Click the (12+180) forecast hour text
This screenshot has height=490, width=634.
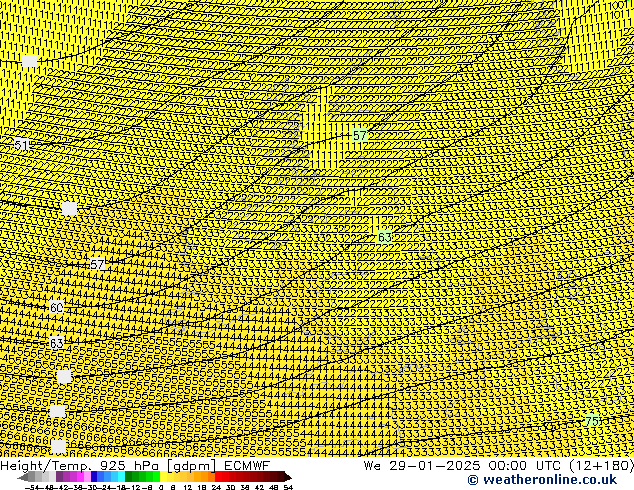point(601,465)
